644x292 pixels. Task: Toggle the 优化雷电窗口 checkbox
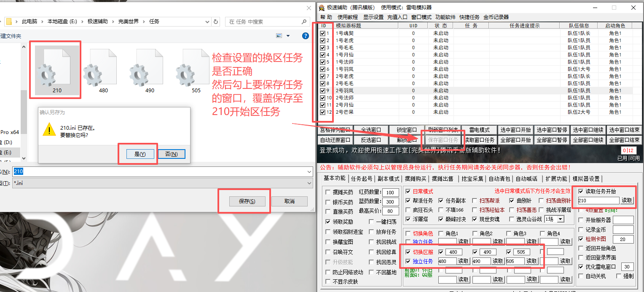click(581, 267)
